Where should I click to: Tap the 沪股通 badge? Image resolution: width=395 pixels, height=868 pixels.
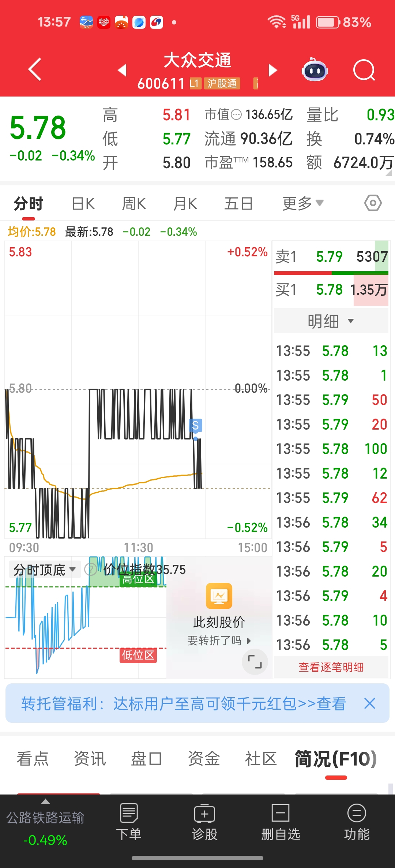pyautogui.click(x=222, y=83)
